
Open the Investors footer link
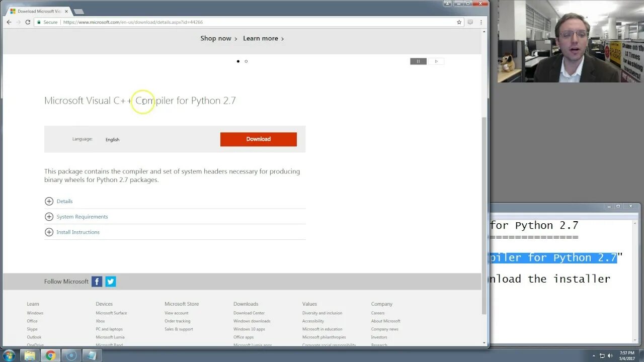[379, 337]
